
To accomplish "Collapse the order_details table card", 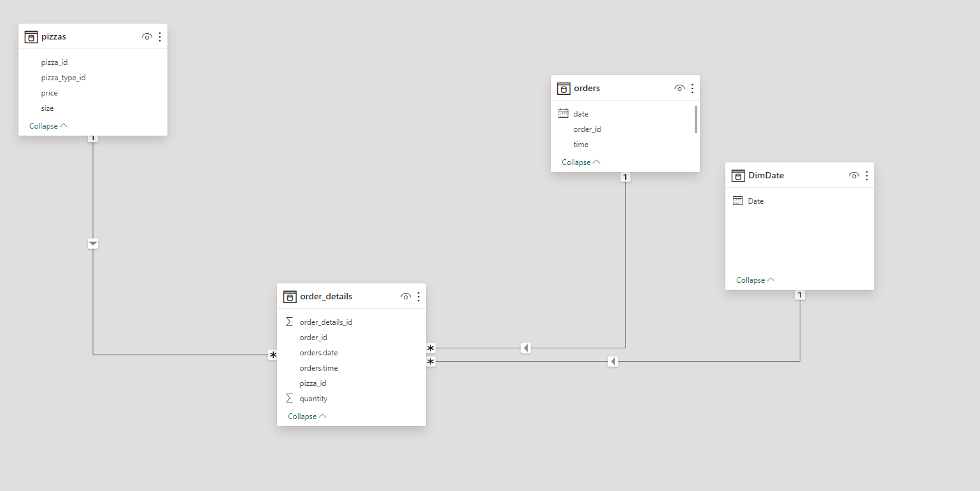I will pyautogui.click(x=307, y=416).
